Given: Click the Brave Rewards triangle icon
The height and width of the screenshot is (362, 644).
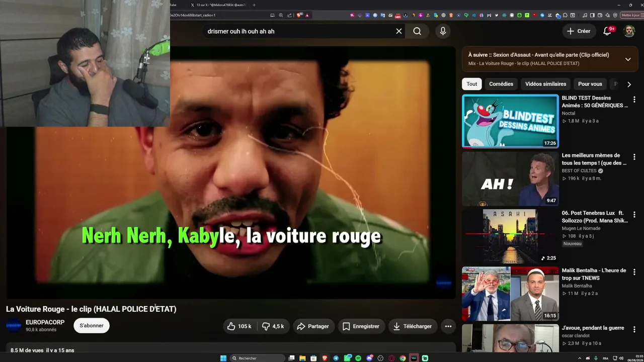Looking at the screenshot, I should tap(307, 15).
